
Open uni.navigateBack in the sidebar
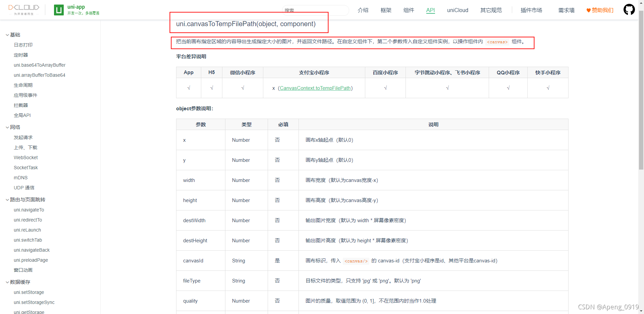pos(32,250)
